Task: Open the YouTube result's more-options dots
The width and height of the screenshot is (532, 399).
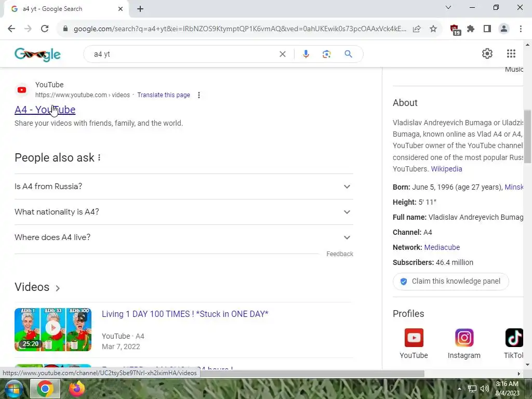Action: pyautogui.click(x=199, y=95)
